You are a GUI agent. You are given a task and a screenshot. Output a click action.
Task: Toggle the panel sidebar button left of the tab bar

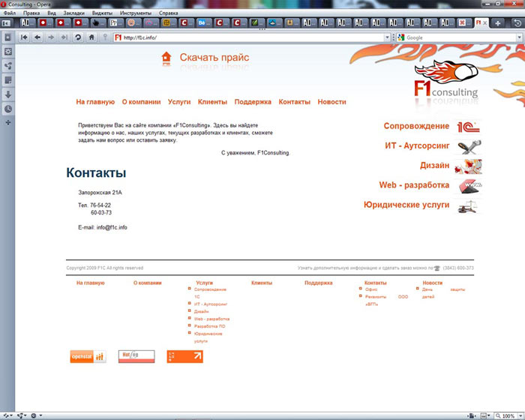(6, 23)
